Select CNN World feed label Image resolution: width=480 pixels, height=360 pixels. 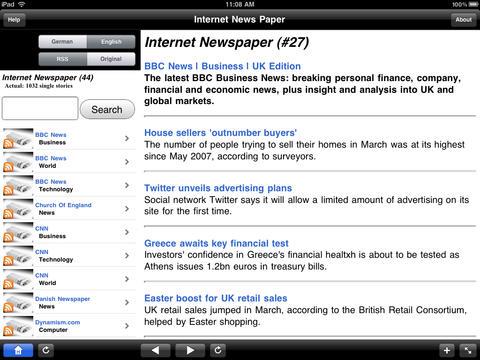point(46,279)
